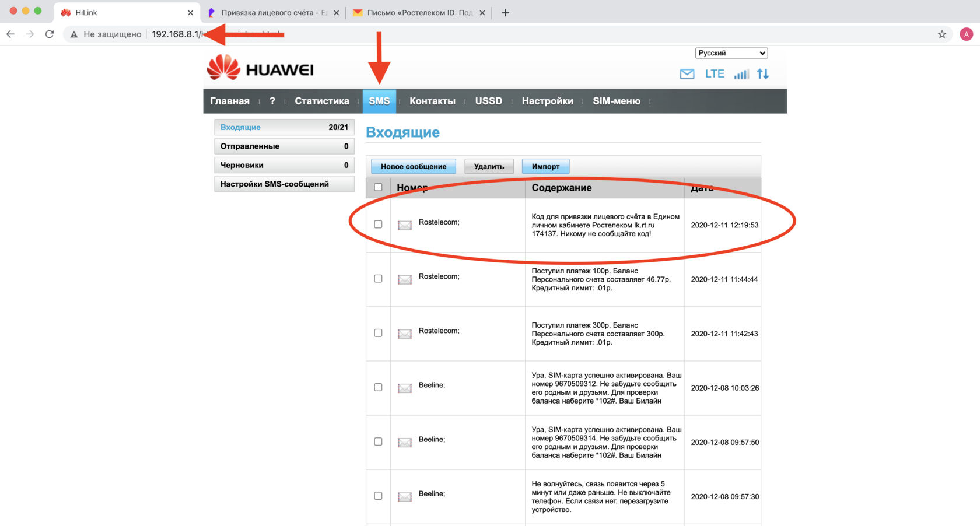980x526 pixels.
Task: Open the ? help menu item
Action: coord(272,101)
